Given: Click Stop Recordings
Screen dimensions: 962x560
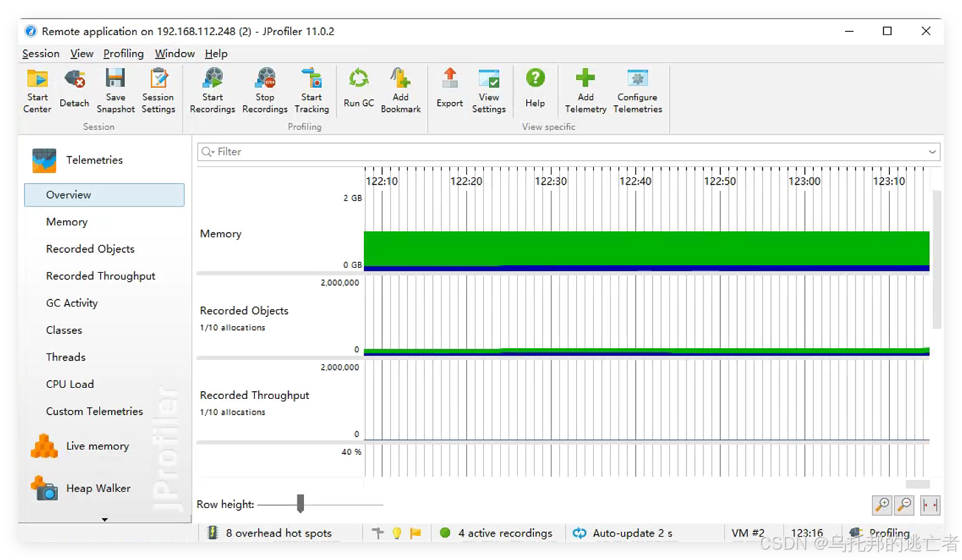Looking at the screenshot, I should click(265, 91).
